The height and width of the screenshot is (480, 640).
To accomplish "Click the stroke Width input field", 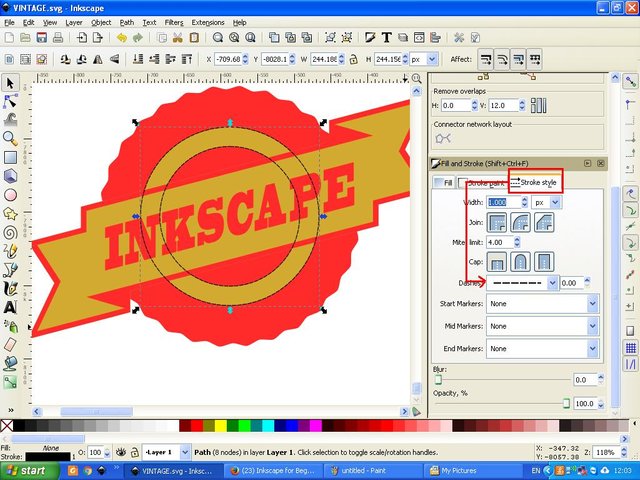I will [x=504, y=202].
